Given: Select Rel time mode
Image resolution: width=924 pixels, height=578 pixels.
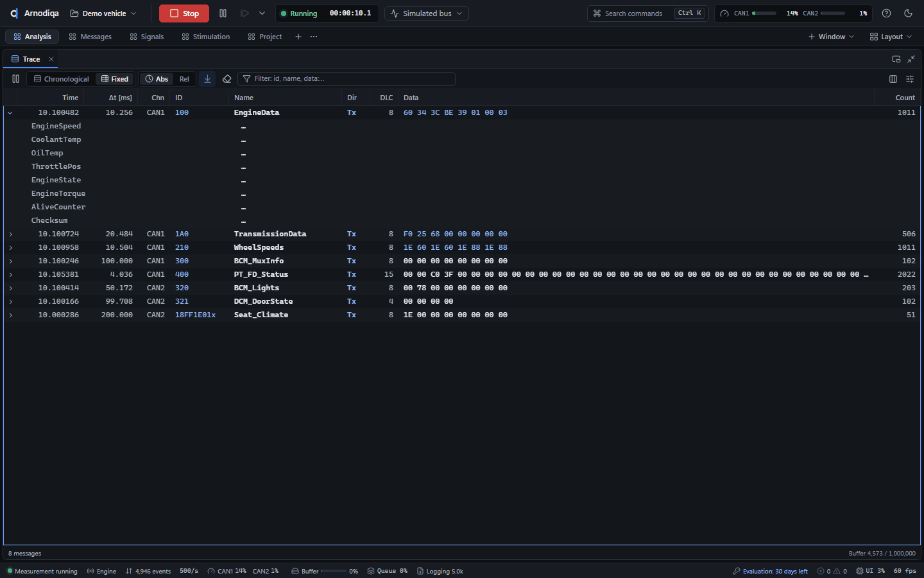Looking at the screenshot, I should pyautogui.click(x=184, y=79).
